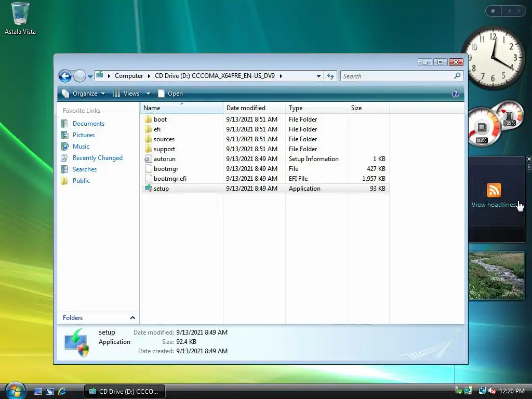The width and height of the screenshot is (532, 399).
Task: Click the "427 KB" size cell
Action: (x=376, y=169)
